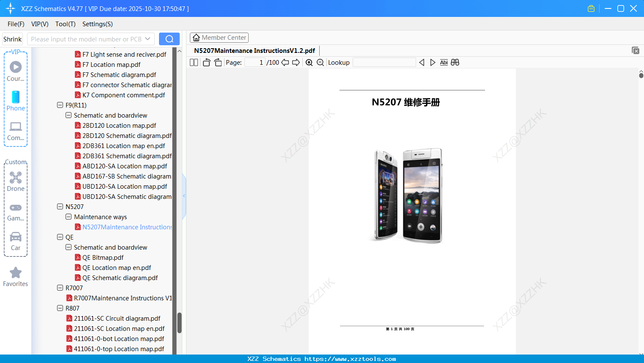Viewport: 644px width, 363px height.
Task: Rotate the page clockwise
Action: [x=218, y=62]
